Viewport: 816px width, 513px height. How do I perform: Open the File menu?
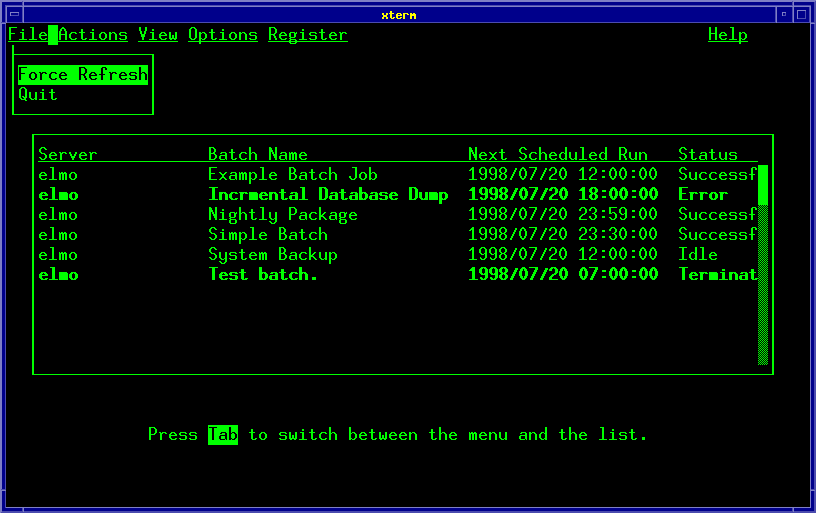point(28,35)
